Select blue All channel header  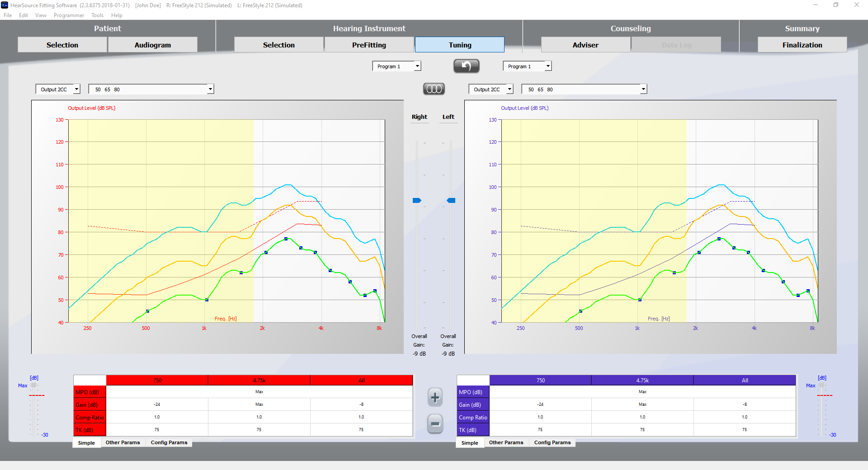point(745,380)
